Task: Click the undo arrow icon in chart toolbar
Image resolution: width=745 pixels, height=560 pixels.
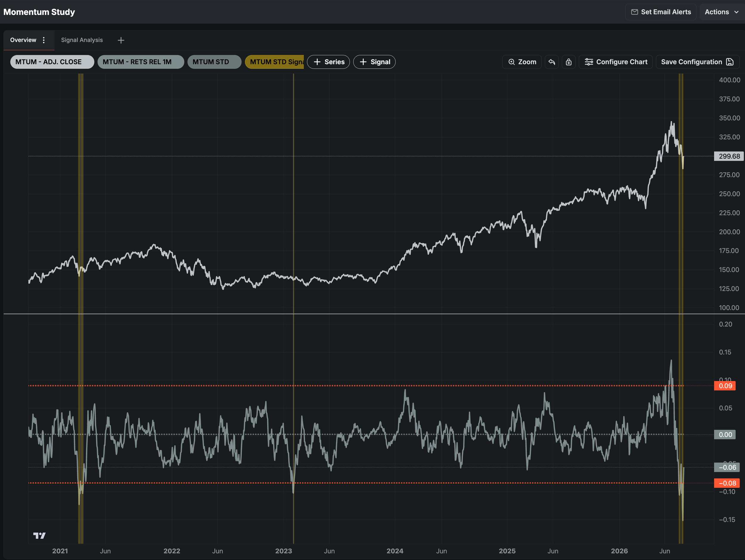Action: 552,62
